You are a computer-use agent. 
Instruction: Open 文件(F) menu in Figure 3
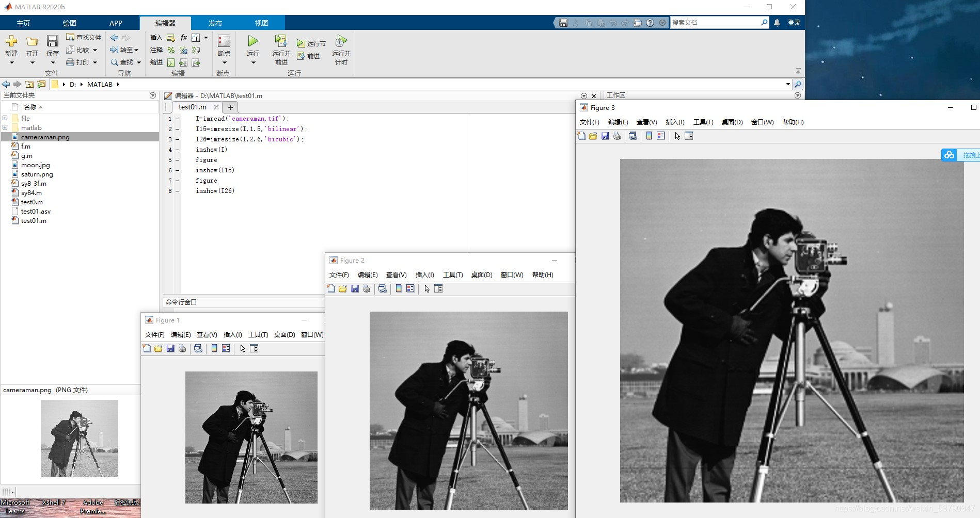pos(590,122)
